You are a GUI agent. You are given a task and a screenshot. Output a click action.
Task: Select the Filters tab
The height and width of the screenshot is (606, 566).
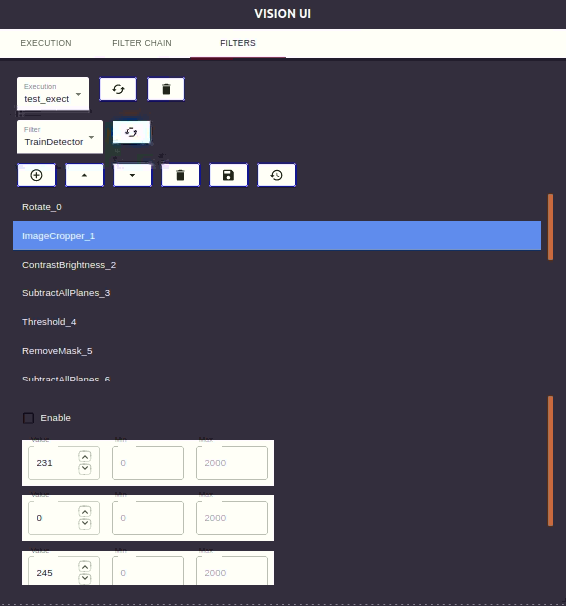click(238, 43)
